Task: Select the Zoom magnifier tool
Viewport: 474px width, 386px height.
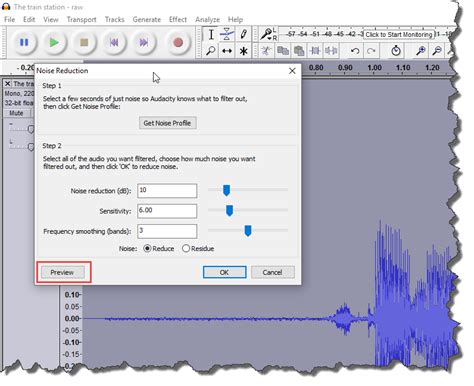Action: click(x=211, y=51)
